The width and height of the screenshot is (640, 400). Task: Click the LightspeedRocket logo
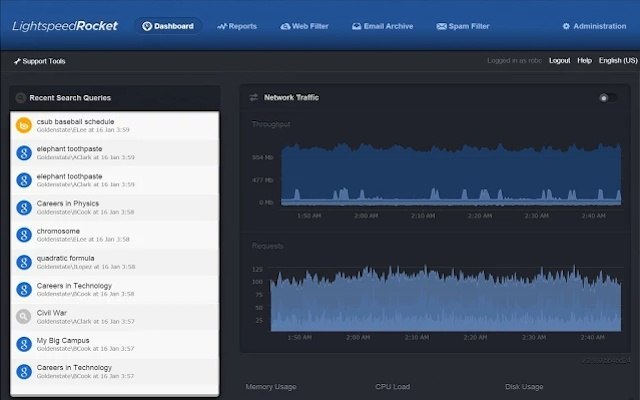pyautogui.click(x=65, y=26)
